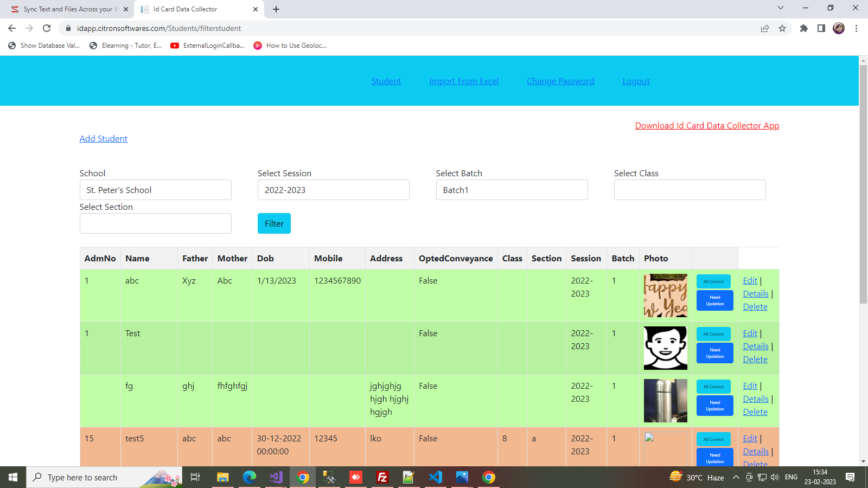Open the Add Student link
Screen dimensions: 868x488
point(103,139)
